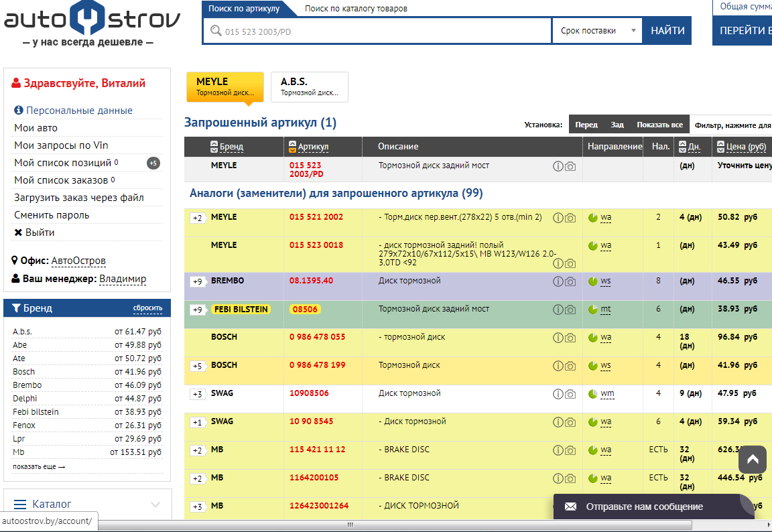The width and height of the screenshot is (772, 532).
Task: Show info icon for BREMBO 08.1395.40
Action: pyautogui.click(x=558, y=281)
